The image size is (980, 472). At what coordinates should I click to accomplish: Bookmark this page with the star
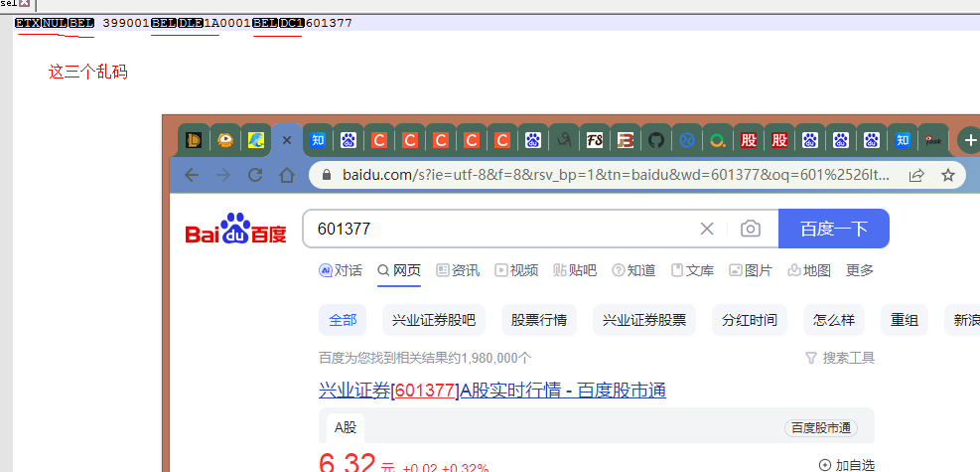(x=948, y=175)
